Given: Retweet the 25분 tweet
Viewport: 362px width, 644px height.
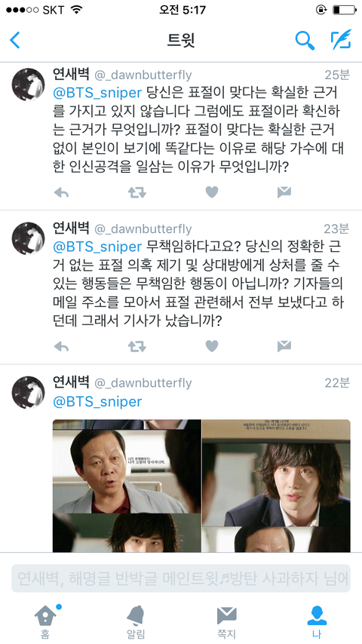Looking at the screenshot, I should (137, 192).
